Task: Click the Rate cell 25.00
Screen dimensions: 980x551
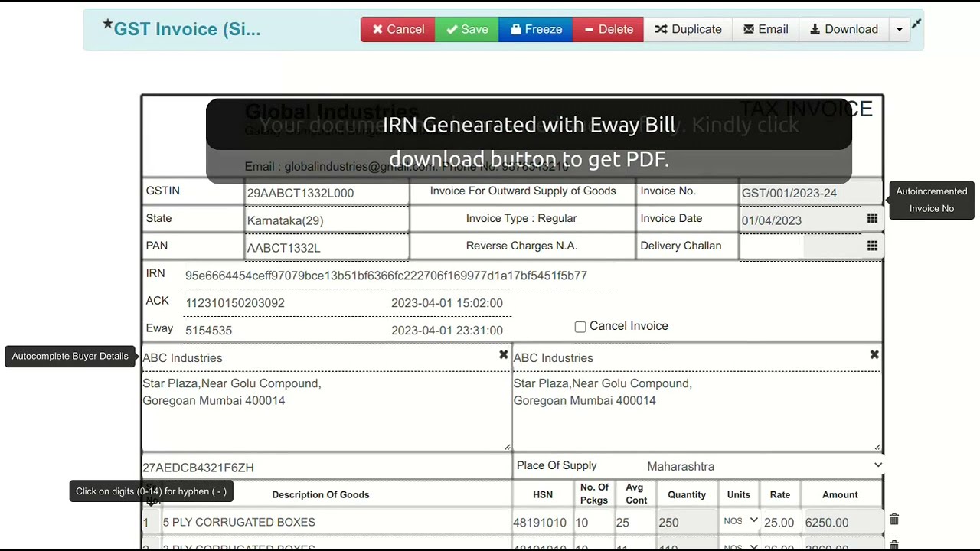Action: pos(779,522)
